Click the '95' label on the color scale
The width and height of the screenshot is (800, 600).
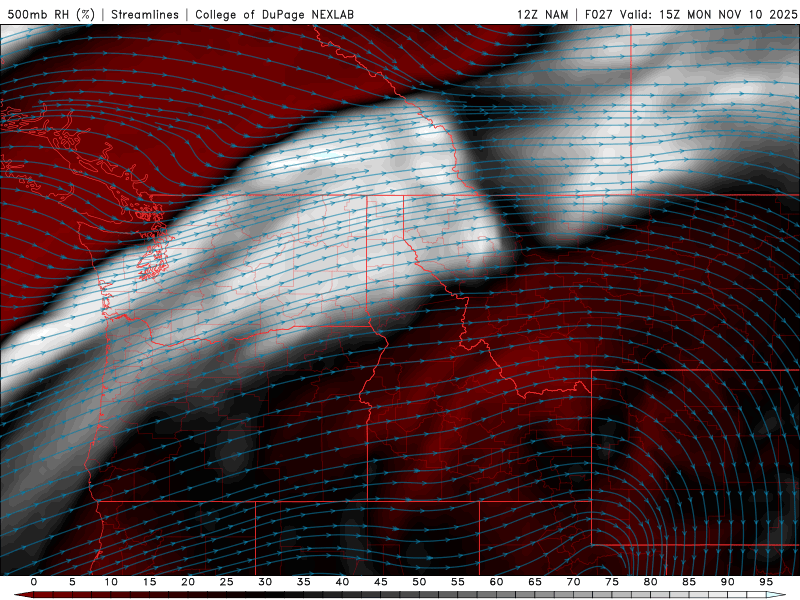pyautogui.click(x=765, y=582)
